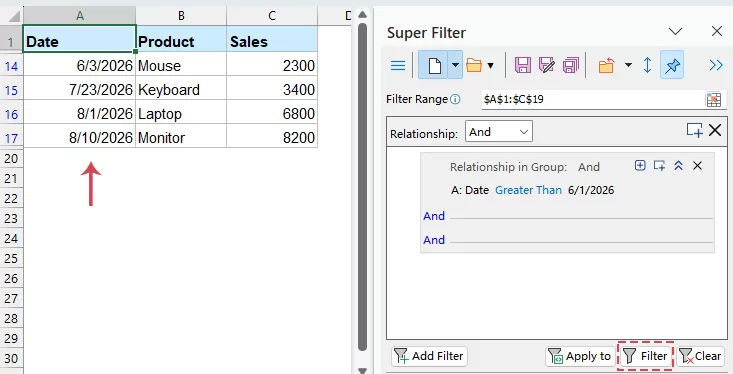Image resolution: width=733 pixels, height=374 pixels.
Task: Expand the open folder dropdown arrow
Action: coord(490,65)
